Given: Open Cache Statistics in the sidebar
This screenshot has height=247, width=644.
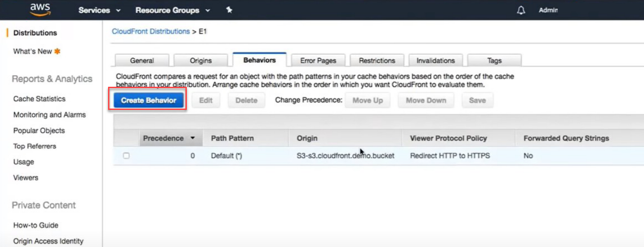Looking at the screenshot, I should pyautogui.click(x=39, y=99).
